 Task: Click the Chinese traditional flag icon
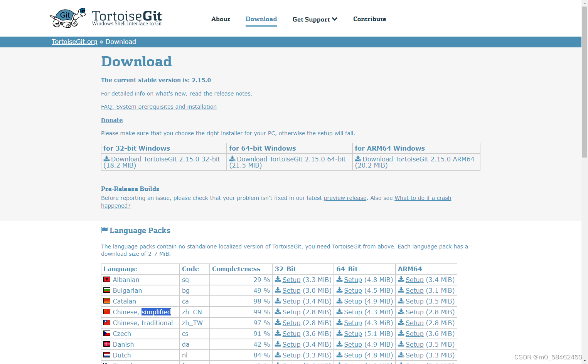click(x=107, y=322)
